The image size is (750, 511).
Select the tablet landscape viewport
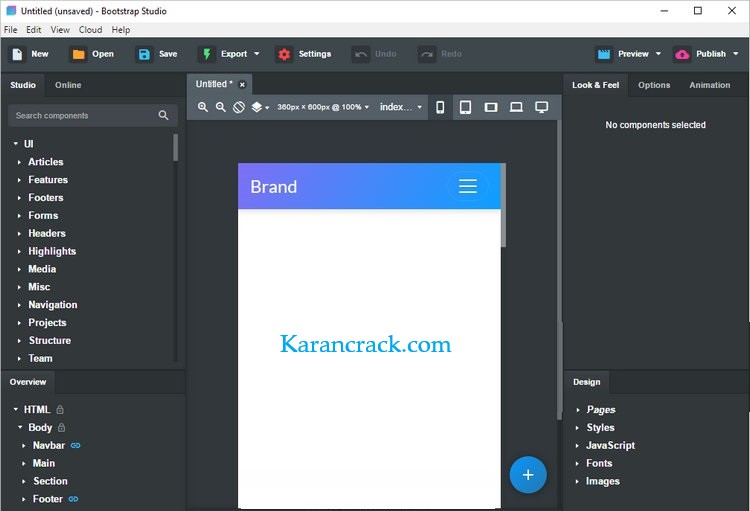(491, 107)
